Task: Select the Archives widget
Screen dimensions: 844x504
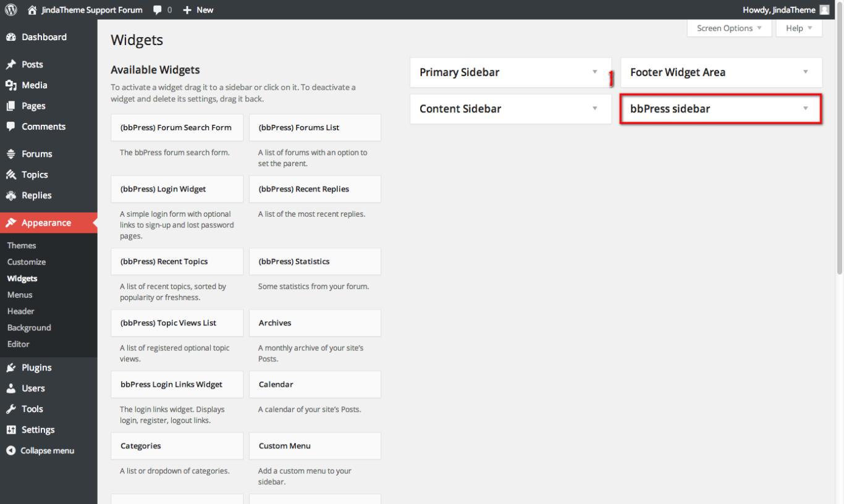Action: point(315,323)
